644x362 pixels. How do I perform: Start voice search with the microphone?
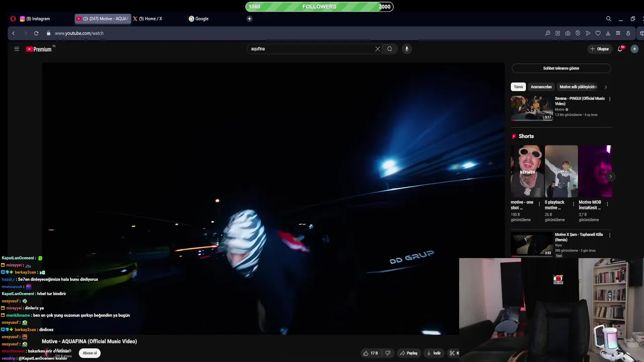click(407, 49)
